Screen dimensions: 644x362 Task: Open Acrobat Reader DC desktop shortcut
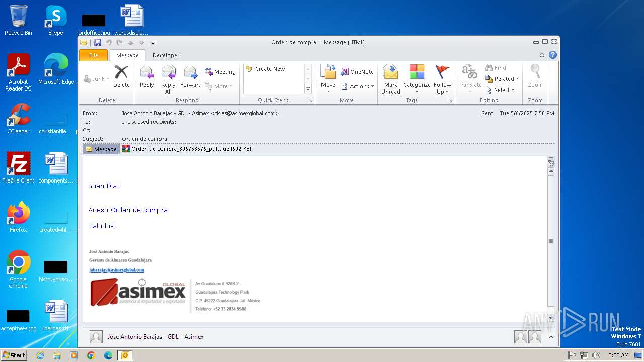(x=18, y=72)
